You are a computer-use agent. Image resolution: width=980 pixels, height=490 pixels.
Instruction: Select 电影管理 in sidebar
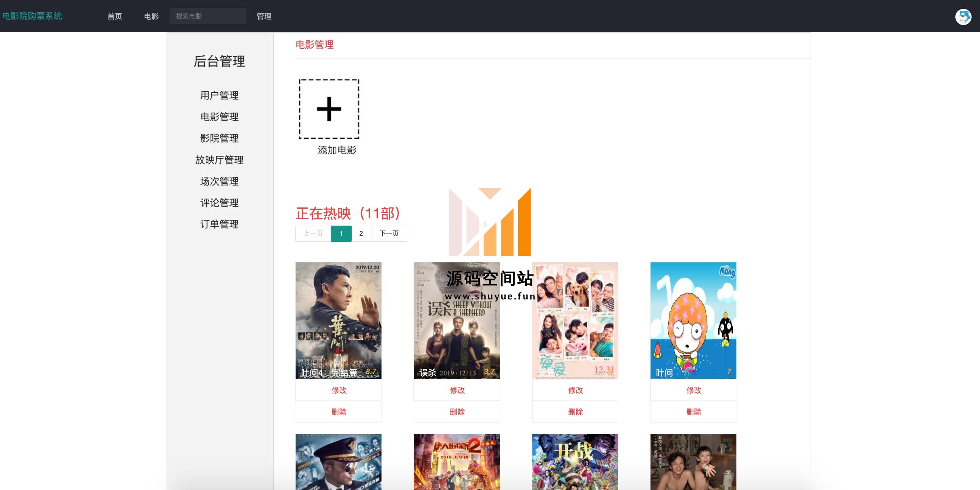(219, 117)
